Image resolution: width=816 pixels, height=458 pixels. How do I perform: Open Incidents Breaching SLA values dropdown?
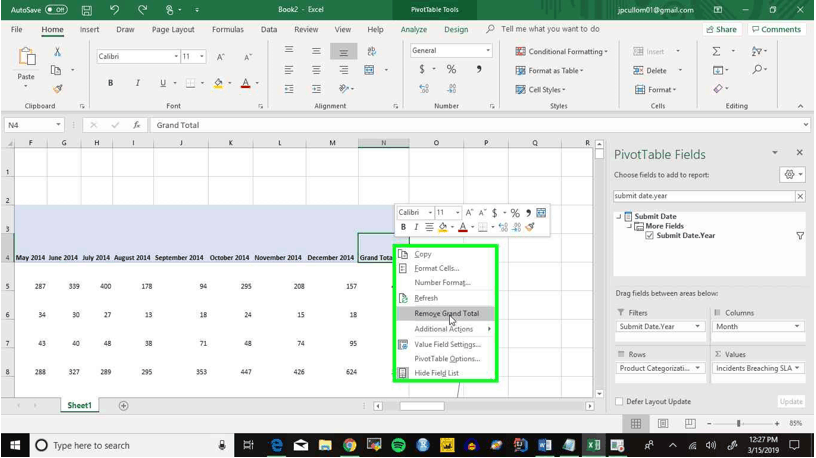pos(797,368)
